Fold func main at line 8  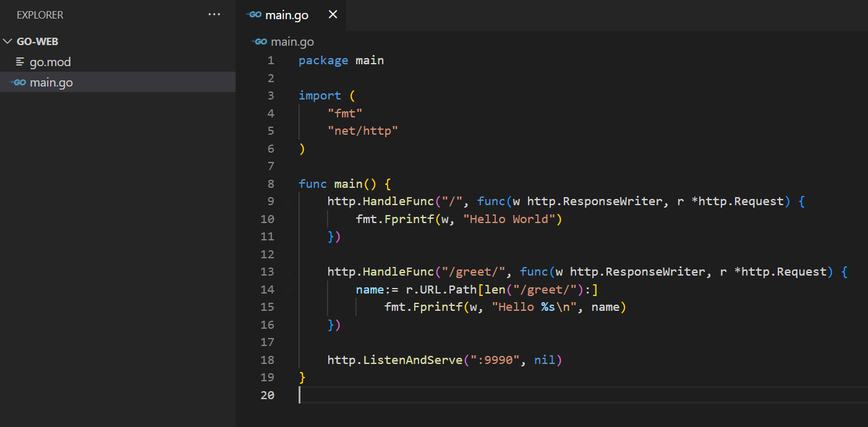tap(287, 184)
